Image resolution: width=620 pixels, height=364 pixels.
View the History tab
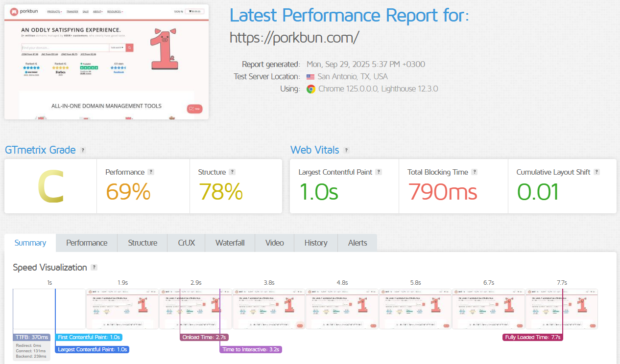tap(316, 243)
